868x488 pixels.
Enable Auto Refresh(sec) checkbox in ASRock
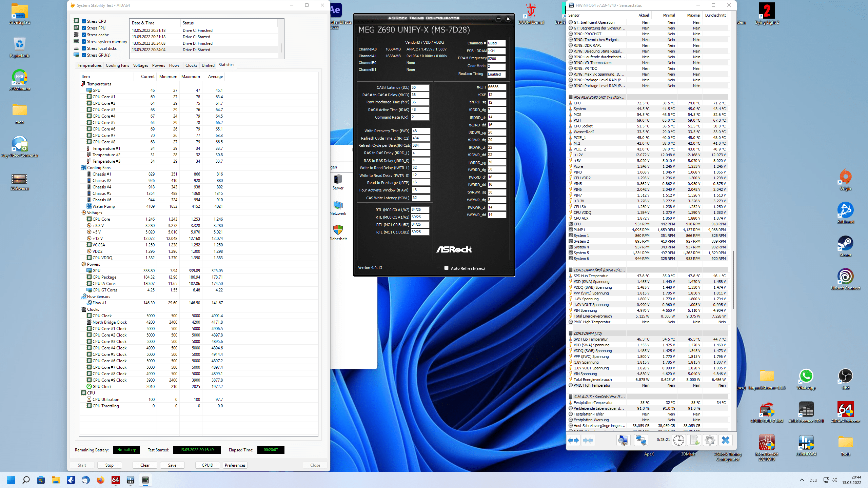(446, 268)
